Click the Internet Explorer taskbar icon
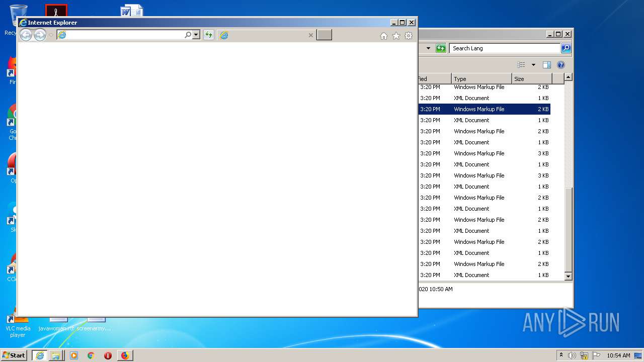The image size is (644, 362). point(40,355)
